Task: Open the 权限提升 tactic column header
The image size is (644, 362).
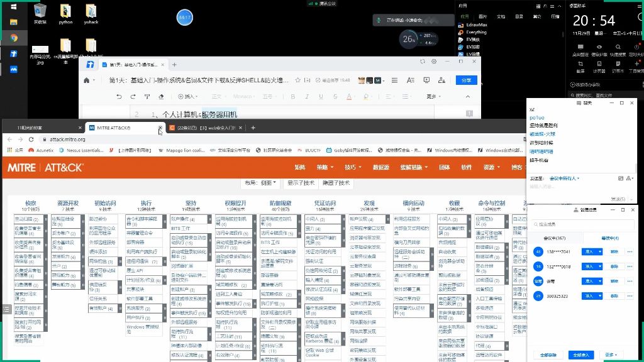Action: point(235,203)
